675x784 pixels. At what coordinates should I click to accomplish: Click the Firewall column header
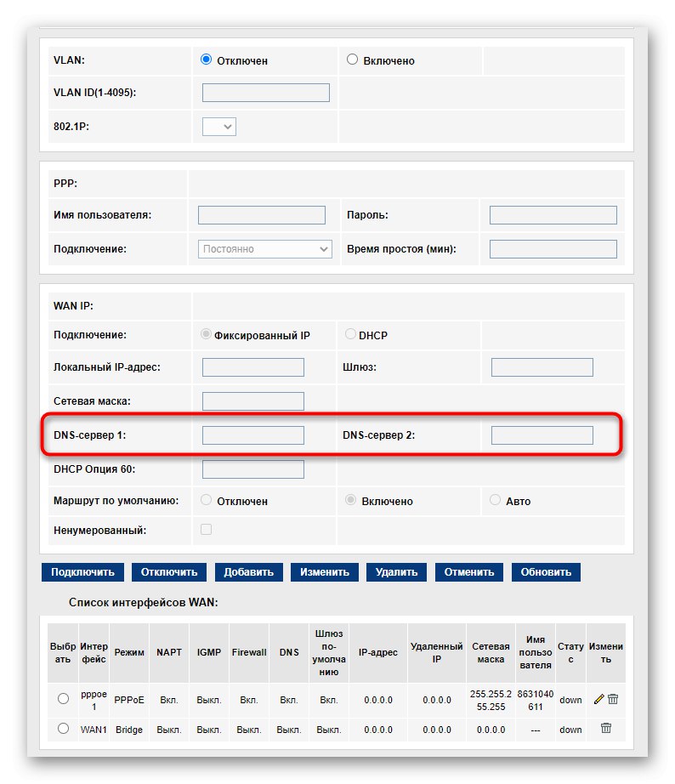249,652
